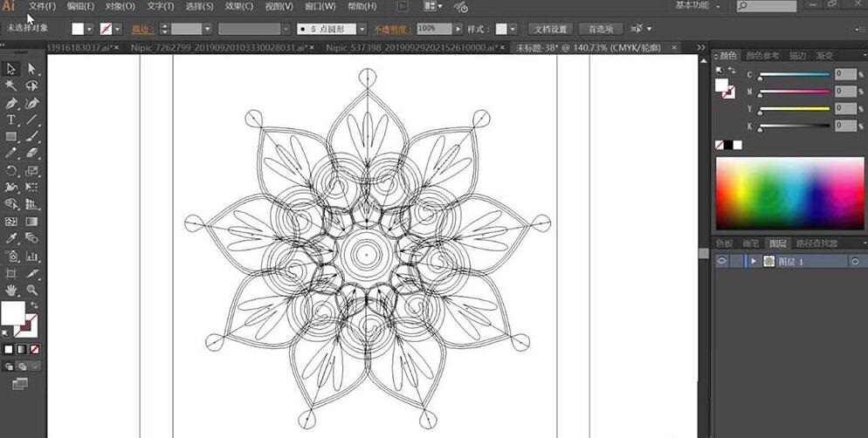Select the Pen tool
The image size is (868, 438).
point(11,103)
